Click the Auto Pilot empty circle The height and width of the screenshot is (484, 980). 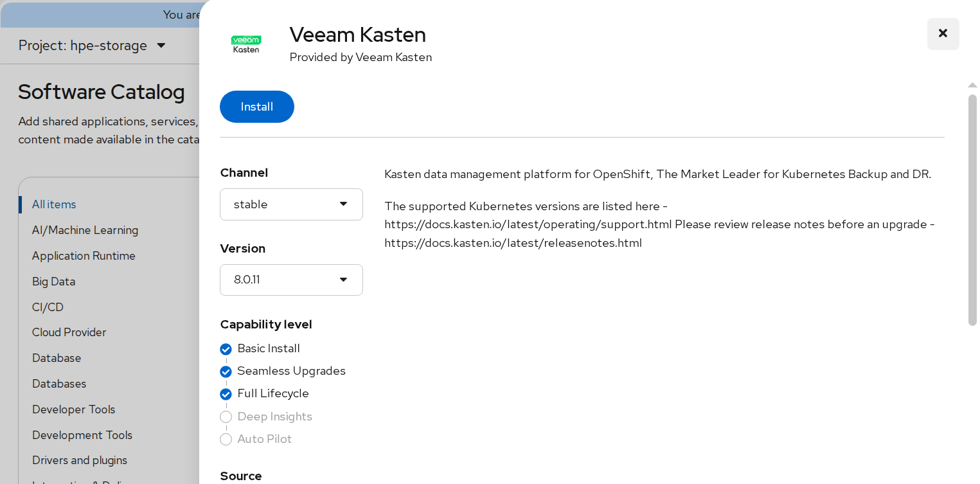click(226, 440)
